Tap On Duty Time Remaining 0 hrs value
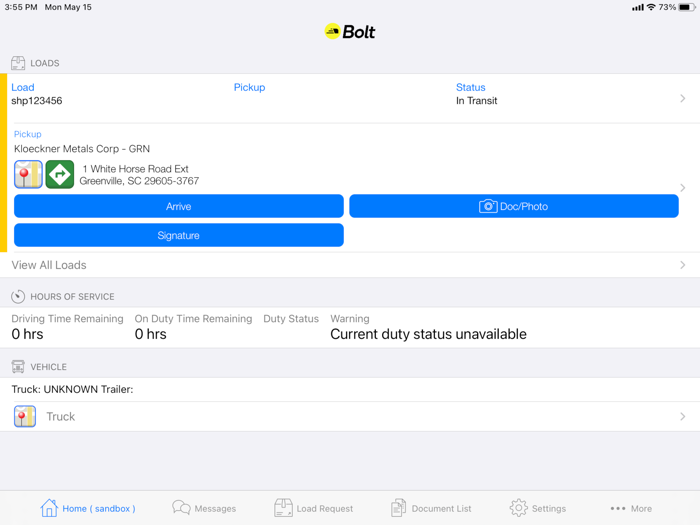This screenshot has height=525, width=700. pos(150,334)
